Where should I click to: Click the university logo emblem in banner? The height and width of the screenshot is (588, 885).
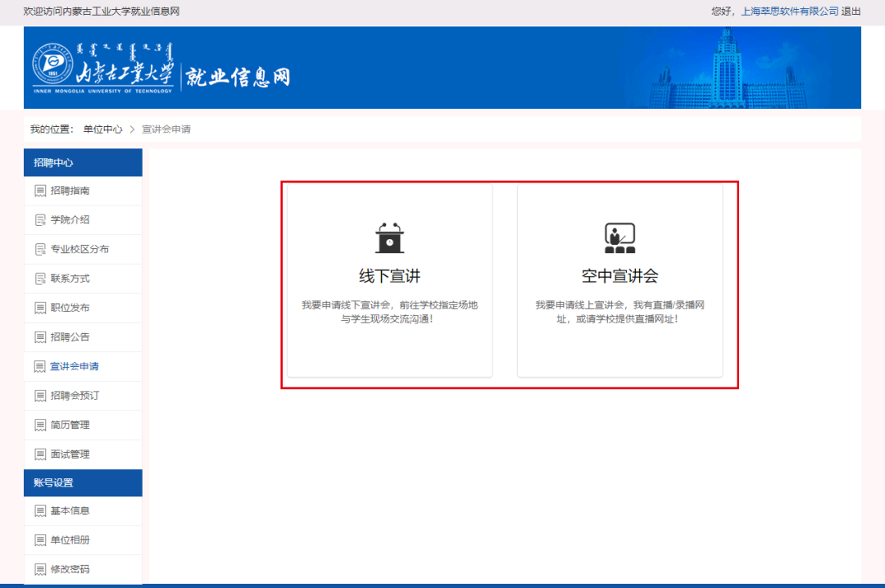(52, 67)
